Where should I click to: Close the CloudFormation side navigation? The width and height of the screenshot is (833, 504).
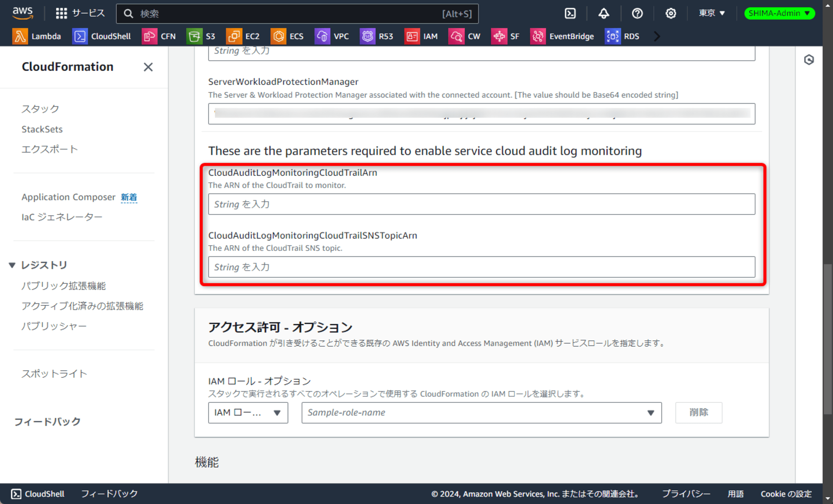tap(148, 67)
